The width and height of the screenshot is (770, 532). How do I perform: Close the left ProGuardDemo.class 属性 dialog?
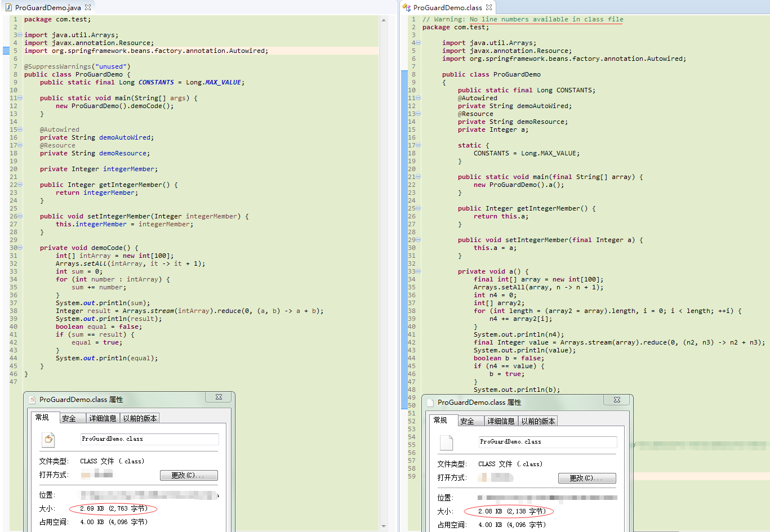[x=219, y=397]
